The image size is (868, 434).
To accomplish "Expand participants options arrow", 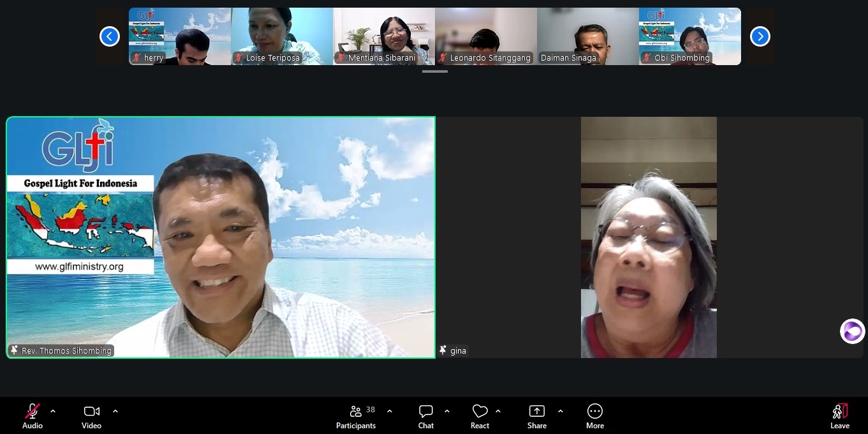I will 390,411.
